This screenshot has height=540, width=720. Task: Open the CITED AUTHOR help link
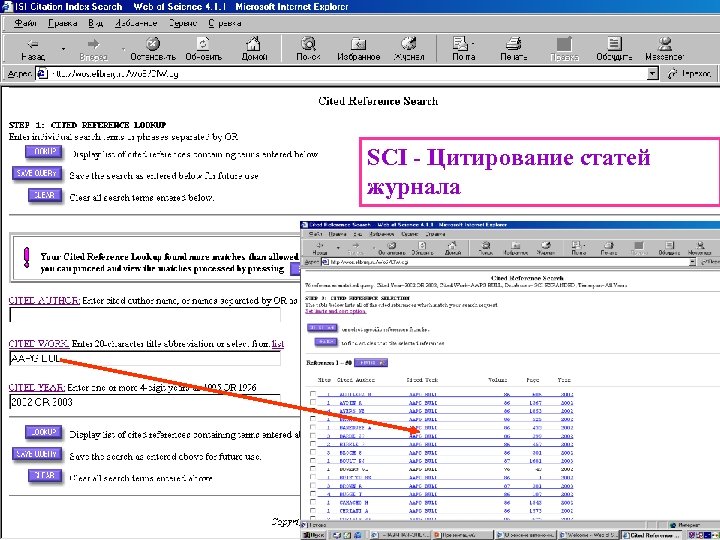pyautogui.click(x=44, y=300)
